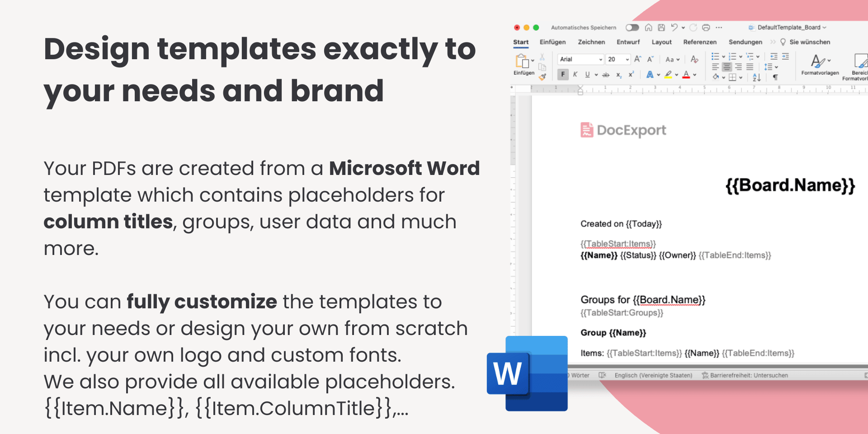Open numbered list style dropdown

point(741,57)
